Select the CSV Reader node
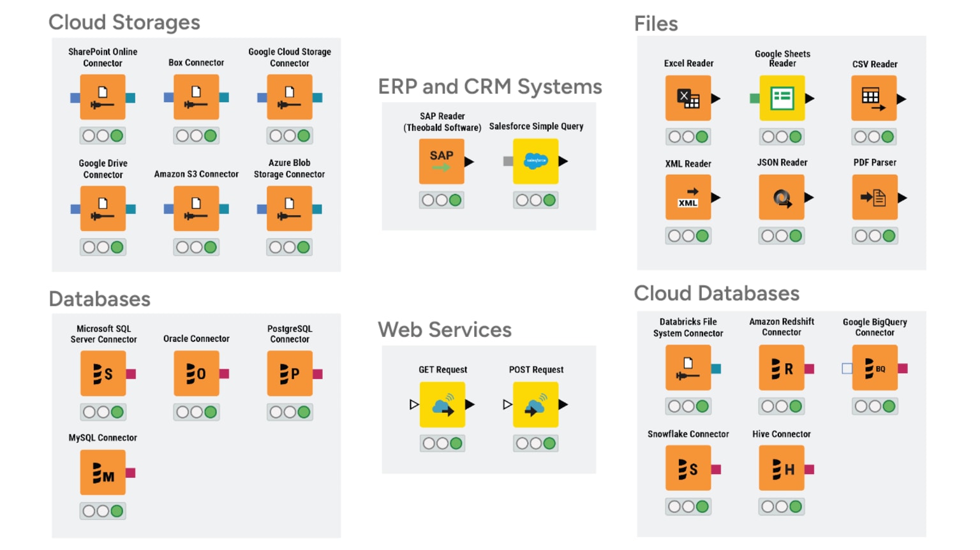The width and height of the screenshot is (980, 550). [874, 98]
